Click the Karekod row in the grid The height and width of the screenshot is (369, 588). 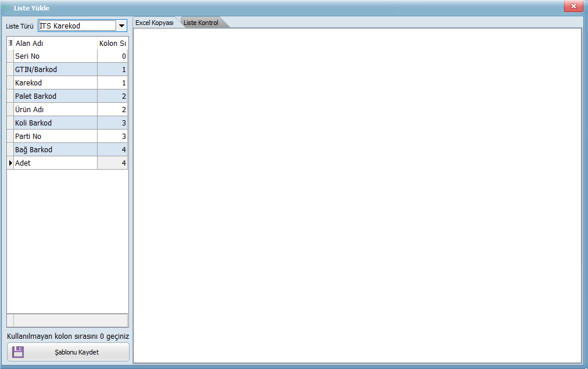tap(55, 83)
